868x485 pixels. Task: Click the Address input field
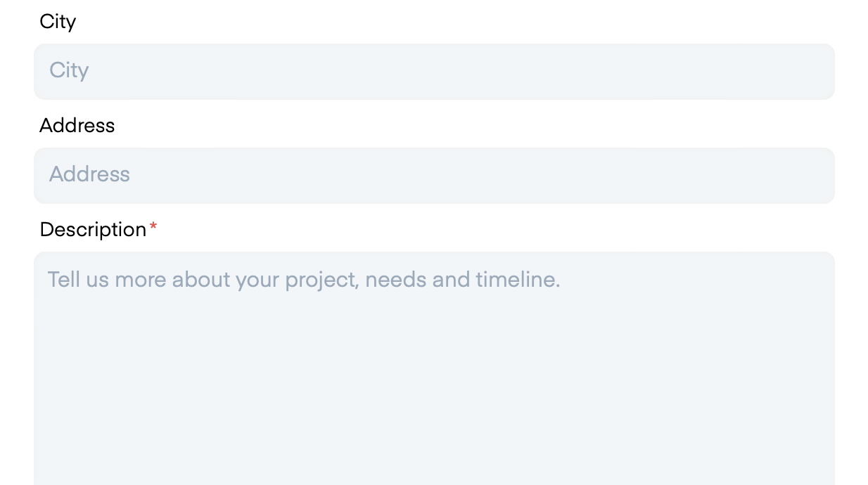(434, 176)
